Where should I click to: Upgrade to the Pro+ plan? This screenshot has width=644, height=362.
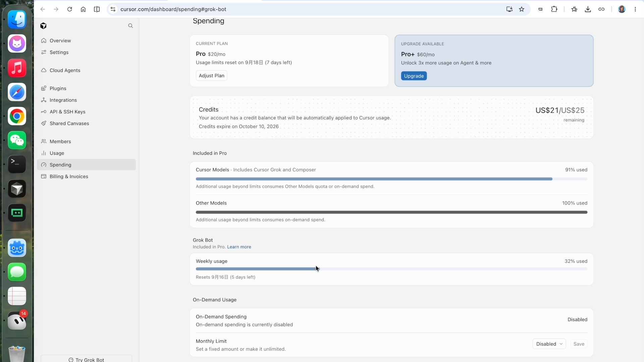pyautogui.click(x=414, y=76)
